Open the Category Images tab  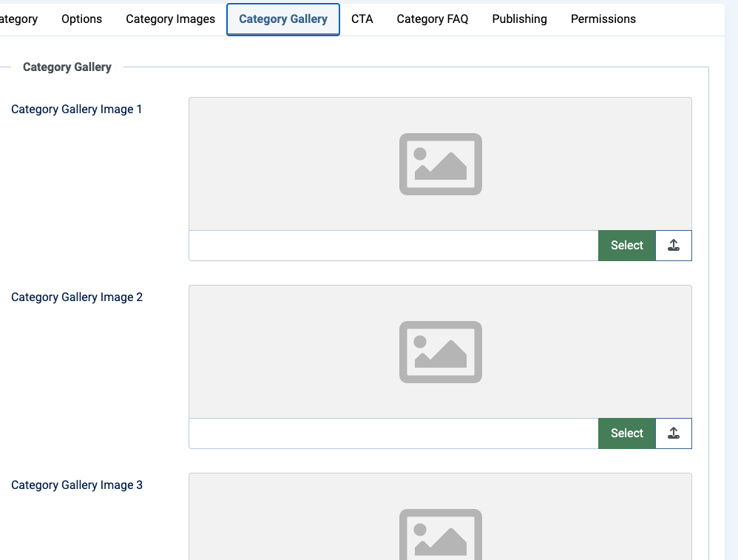170,19
